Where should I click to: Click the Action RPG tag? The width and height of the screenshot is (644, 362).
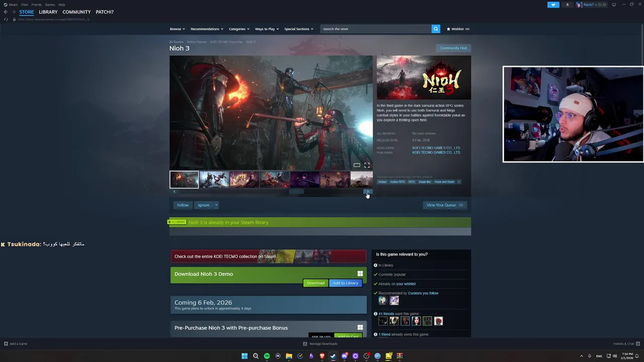click(x=397, y=182)
